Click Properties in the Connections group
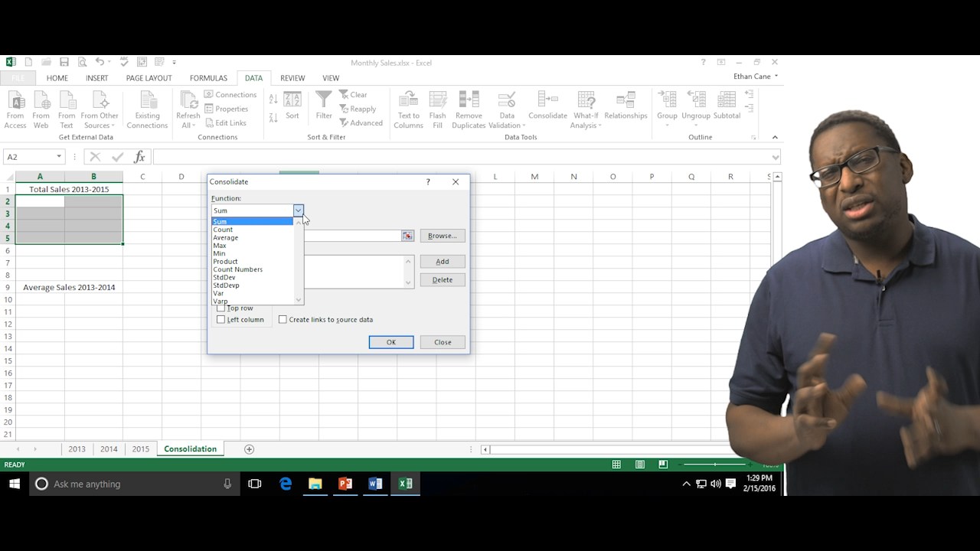Viewport: 980px width, 551px height. pyautogui.click(x=227, y=109)
